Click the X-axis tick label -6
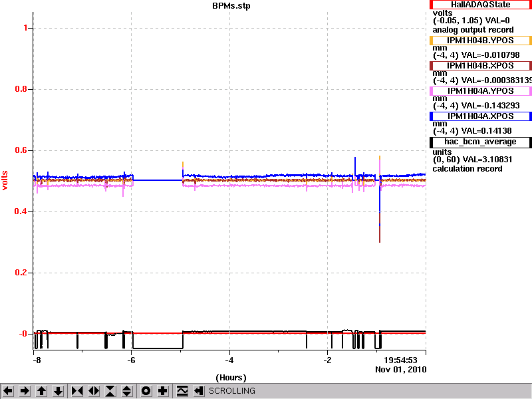Screen dimensions: 532x399 coord(131,360)
